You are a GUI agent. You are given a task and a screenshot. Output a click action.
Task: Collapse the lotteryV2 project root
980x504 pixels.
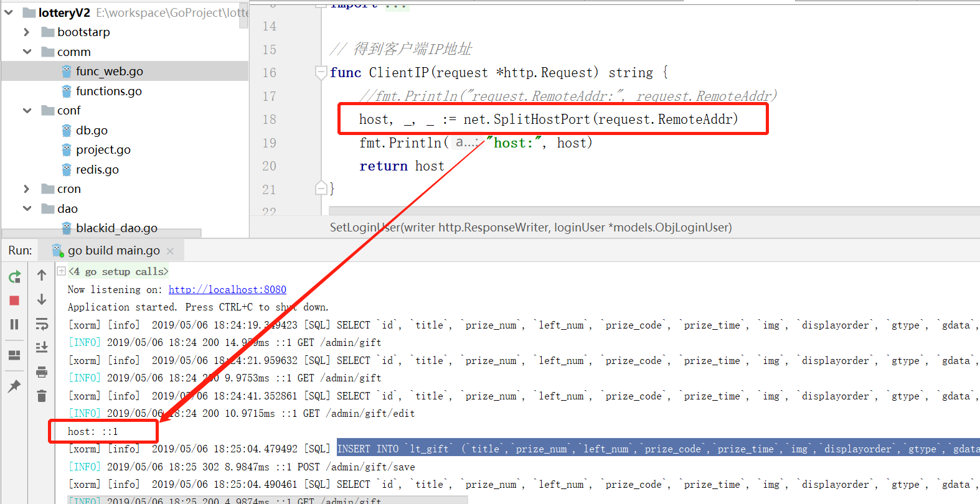pos(9,12)
